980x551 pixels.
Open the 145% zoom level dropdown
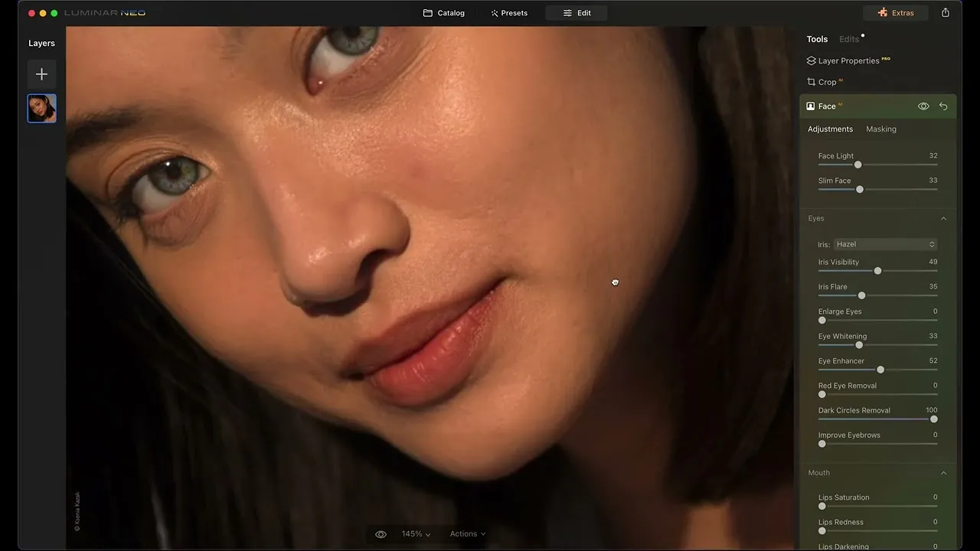416,534
